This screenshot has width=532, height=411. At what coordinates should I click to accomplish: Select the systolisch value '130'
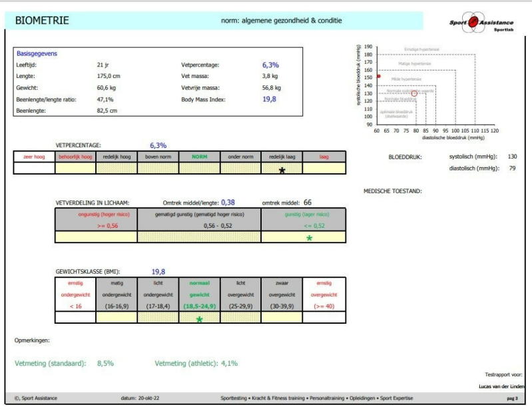click(x=512, y=157)
